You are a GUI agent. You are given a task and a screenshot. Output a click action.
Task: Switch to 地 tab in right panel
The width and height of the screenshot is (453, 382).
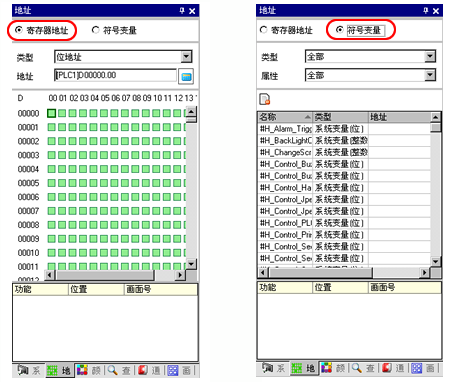[304, 368]
